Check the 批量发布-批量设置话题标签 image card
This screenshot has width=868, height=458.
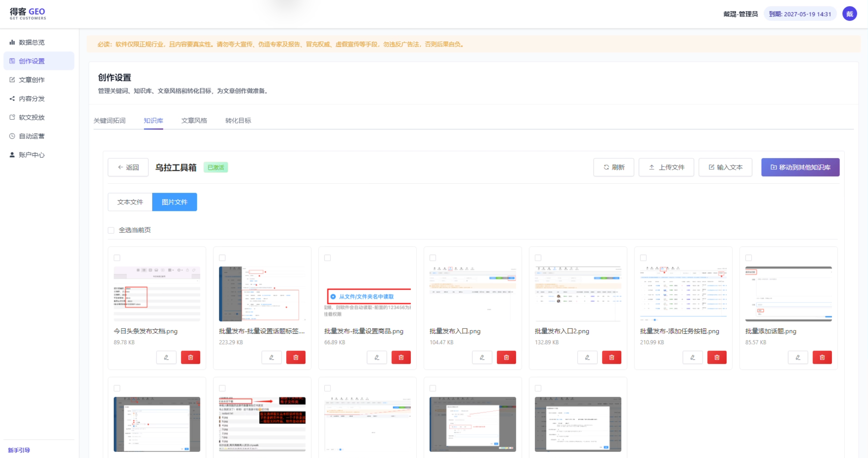click(x=222, y=258)
